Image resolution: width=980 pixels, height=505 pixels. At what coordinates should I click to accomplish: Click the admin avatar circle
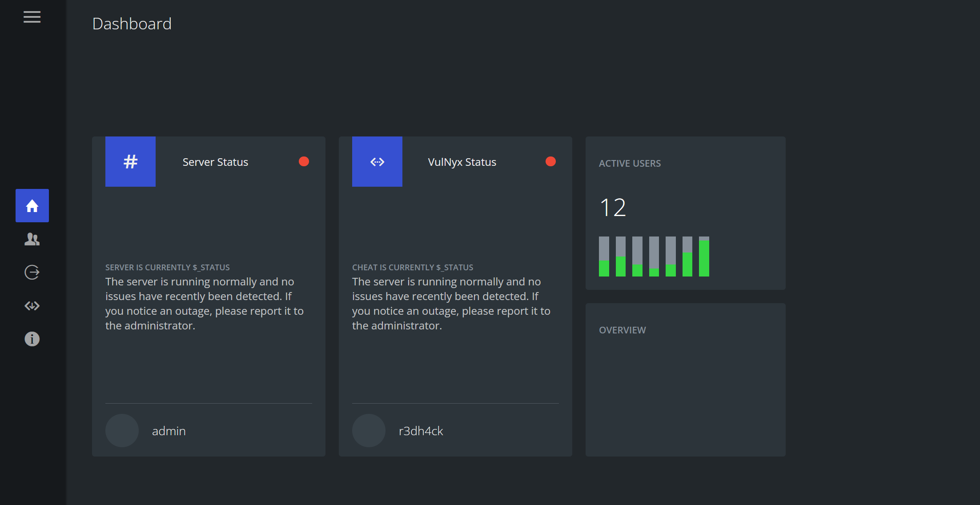click(122, 430)
